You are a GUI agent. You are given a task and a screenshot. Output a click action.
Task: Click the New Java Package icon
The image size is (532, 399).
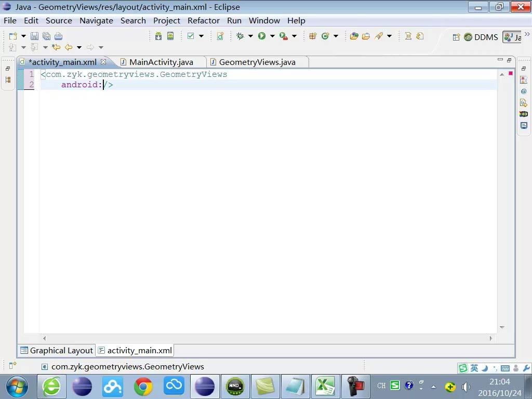click(x=313, y=36)
